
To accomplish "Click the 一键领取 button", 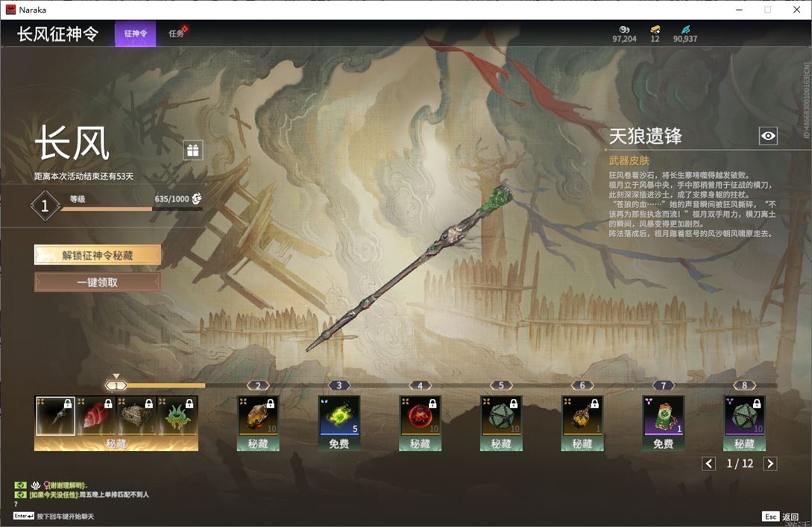I will [98, 283].
